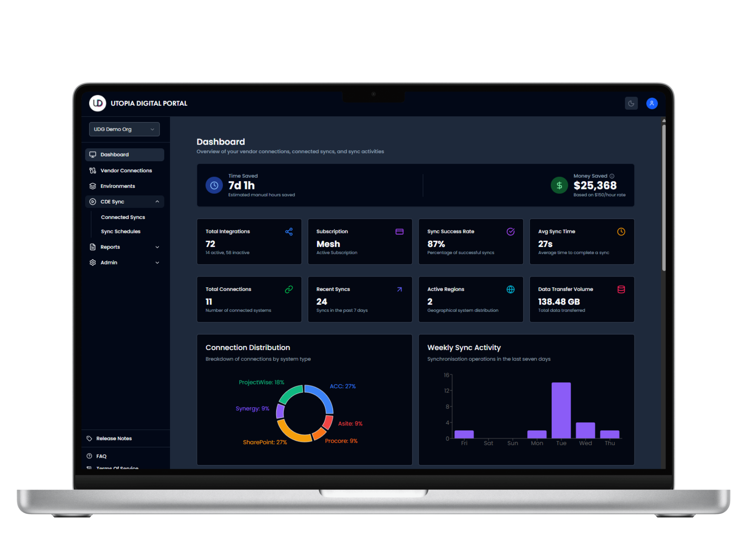747x560 pixels.
Task: Click the Avg Sync Time clock icon
Action: pos(621,232)
